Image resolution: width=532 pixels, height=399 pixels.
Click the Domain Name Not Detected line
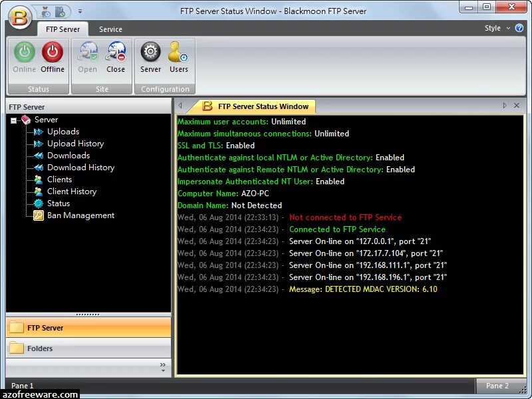click(x=229, y=205)
